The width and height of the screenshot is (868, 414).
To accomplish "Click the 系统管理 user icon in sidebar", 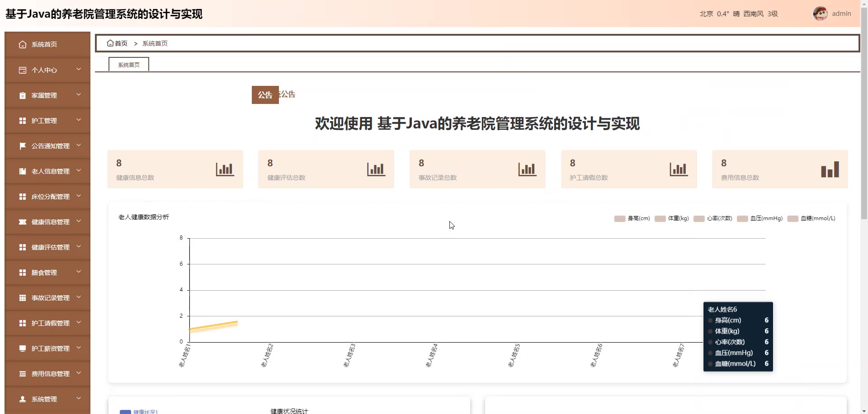I will pyautogui.click(x=23, y=399).
